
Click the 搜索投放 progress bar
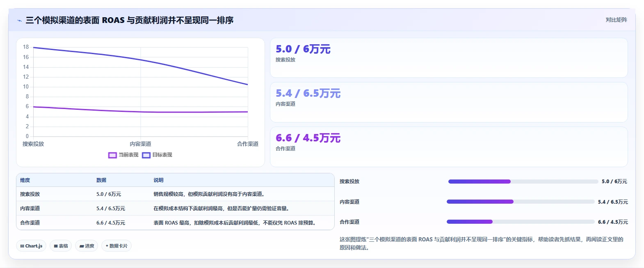pos(523,182)
